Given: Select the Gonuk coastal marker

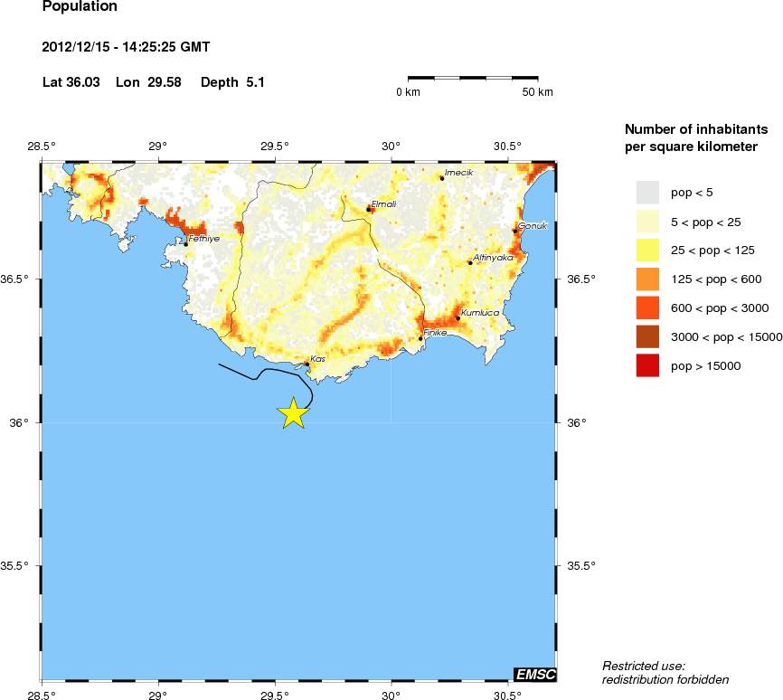Looking at the screenshot, I should pyautogui.click(x=515, y=232).
